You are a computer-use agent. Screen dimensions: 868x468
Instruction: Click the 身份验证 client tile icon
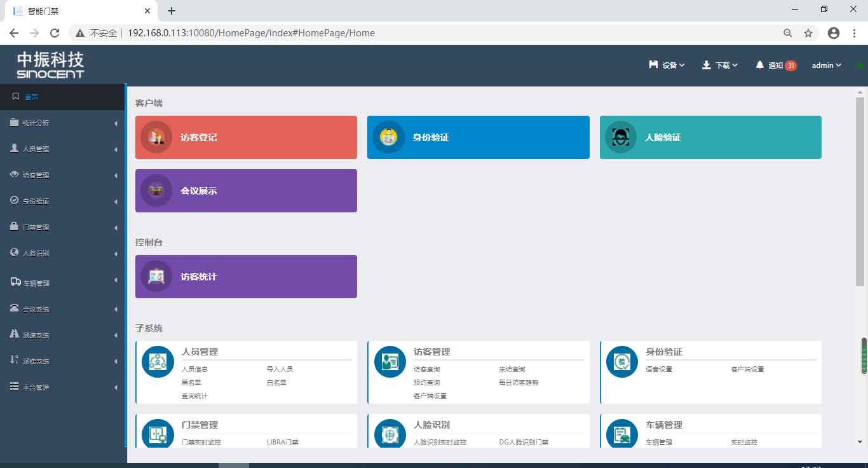(x=388, y=137)
